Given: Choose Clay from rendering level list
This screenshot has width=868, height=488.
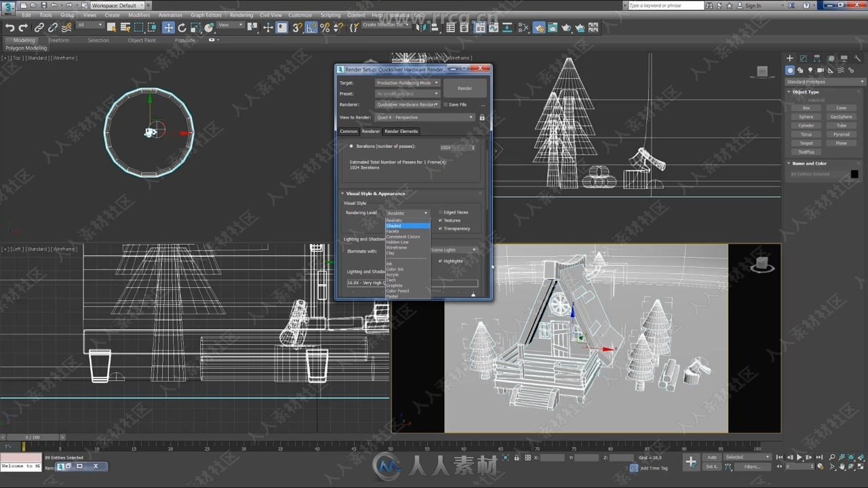Looking at the screenshot, I should coord(408,253).
